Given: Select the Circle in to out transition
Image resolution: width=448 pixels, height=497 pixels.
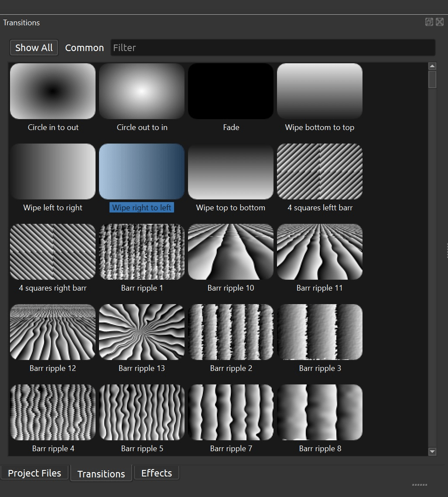Looking at the screenshot, I should coord(53,91).
